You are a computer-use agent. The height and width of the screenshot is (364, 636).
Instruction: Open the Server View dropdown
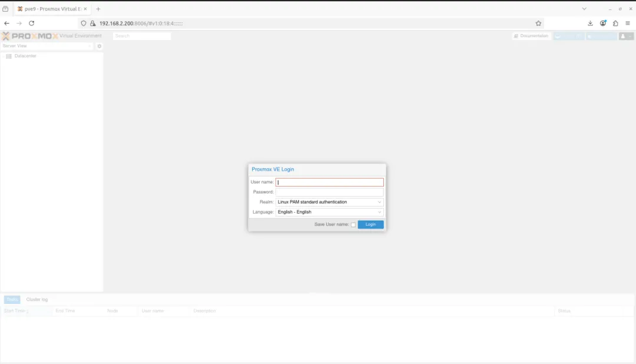47,47
